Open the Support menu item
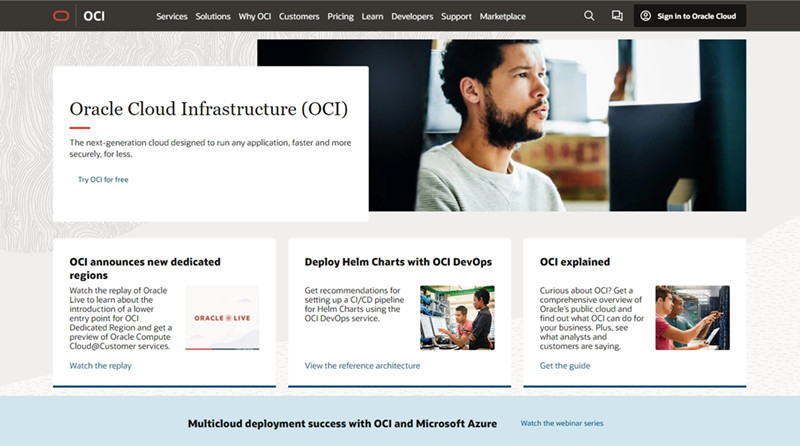This screenshot has width=800, height=446. 456,16
